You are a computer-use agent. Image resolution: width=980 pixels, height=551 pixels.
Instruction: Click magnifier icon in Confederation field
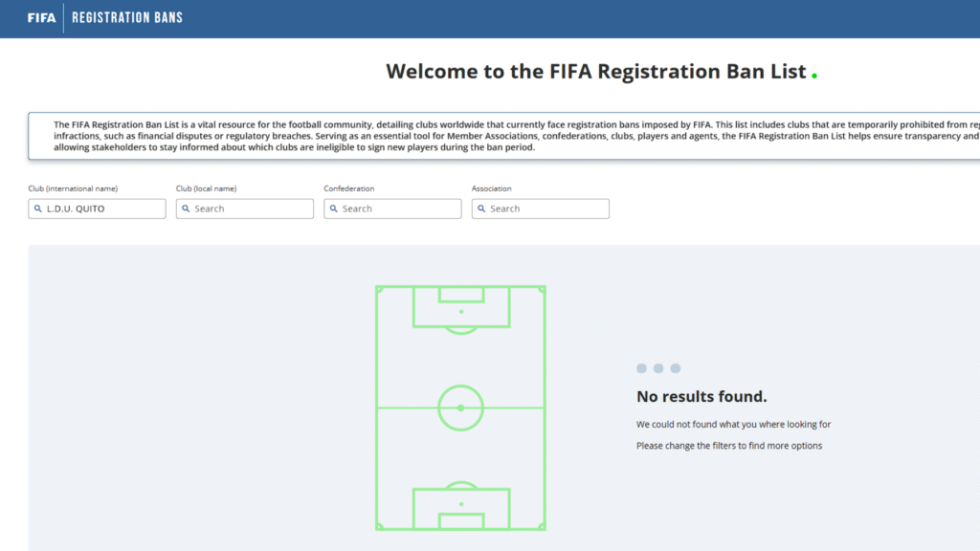click(x=334, y=209)
